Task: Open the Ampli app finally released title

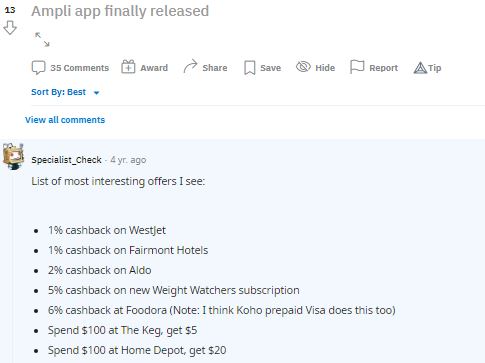Action: (x=120, y=11)
